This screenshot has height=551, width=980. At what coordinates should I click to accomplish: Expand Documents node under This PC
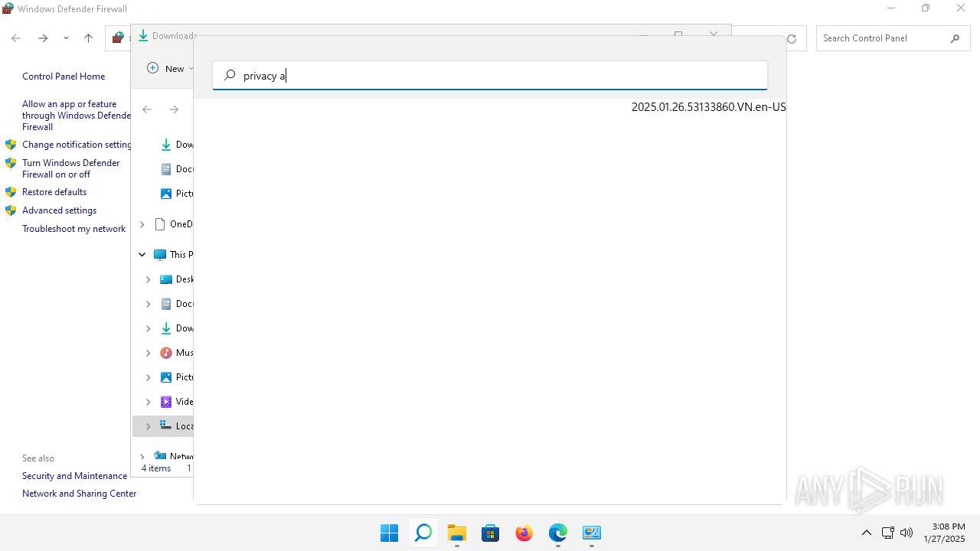tap(149, 304)
